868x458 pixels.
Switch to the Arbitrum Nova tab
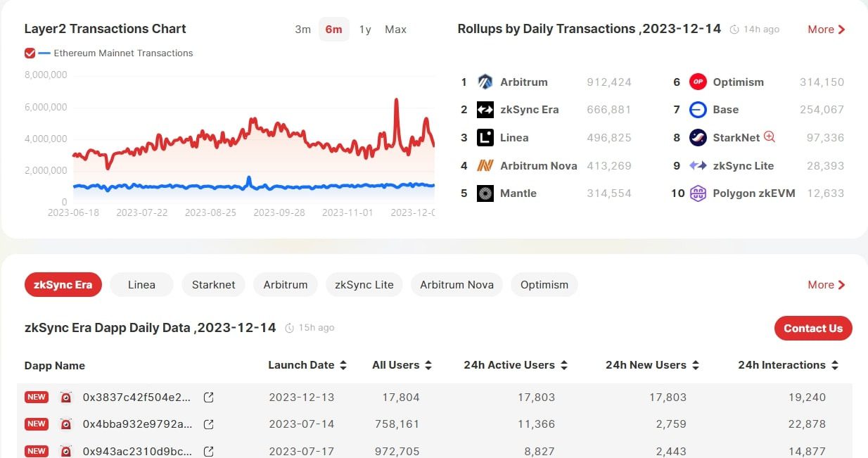(x=457, y=285)
